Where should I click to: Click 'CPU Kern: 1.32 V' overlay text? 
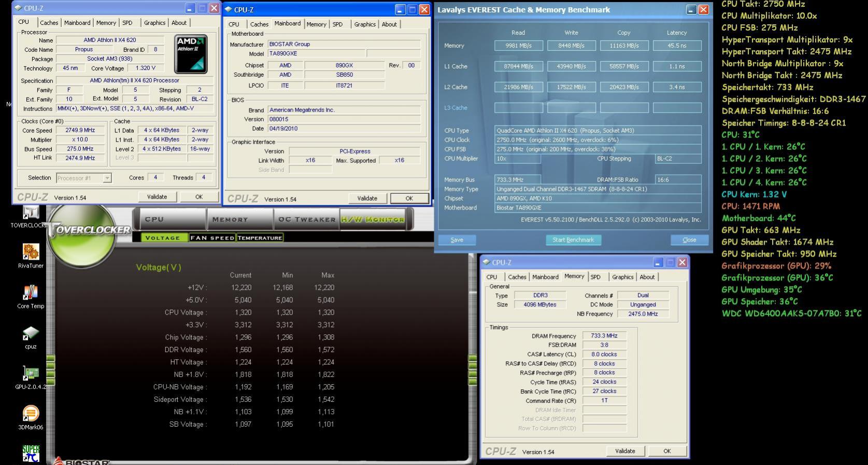point(755,194)
